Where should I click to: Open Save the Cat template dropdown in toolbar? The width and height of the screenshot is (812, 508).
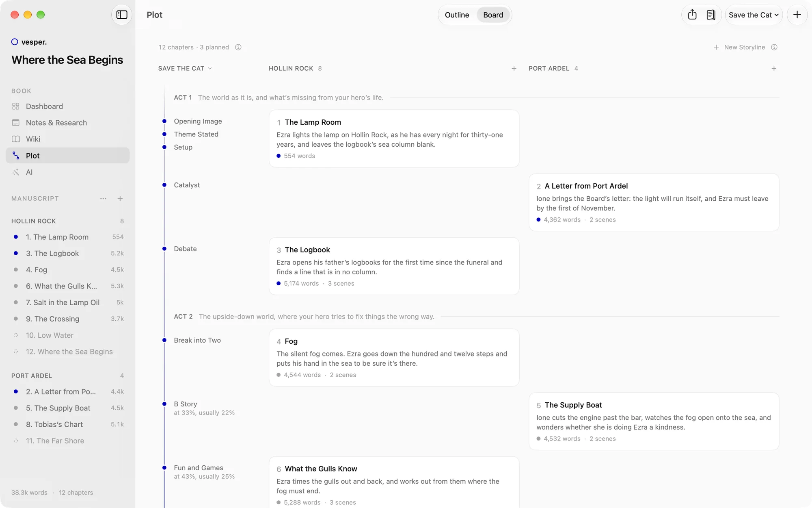coord(754,15)
